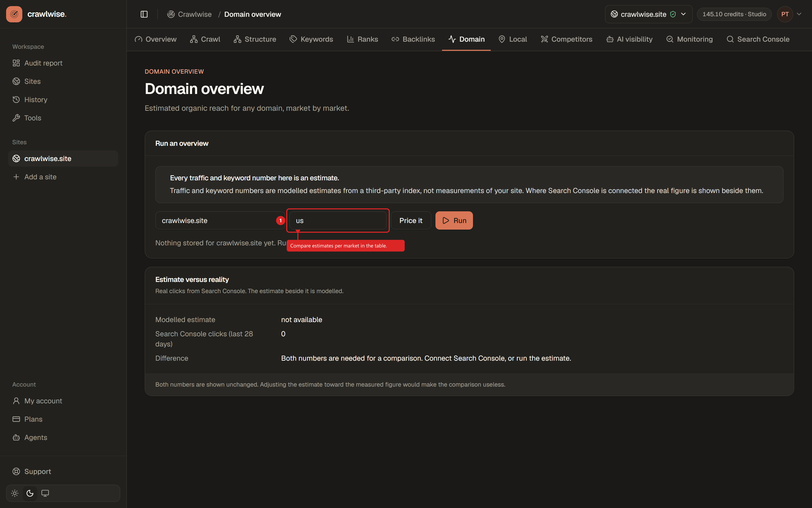Open the Search Console tab

pyautogui.click(x=758, y=39)
